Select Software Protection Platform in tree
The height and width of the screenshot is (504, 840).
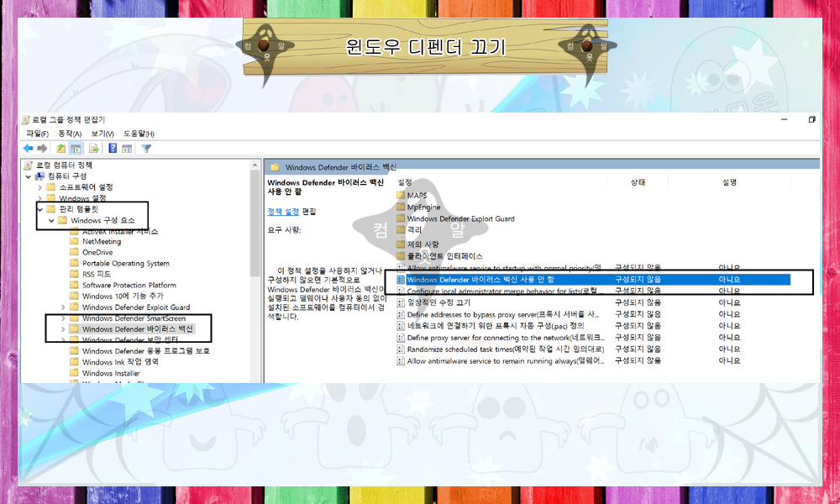(129, 286)
